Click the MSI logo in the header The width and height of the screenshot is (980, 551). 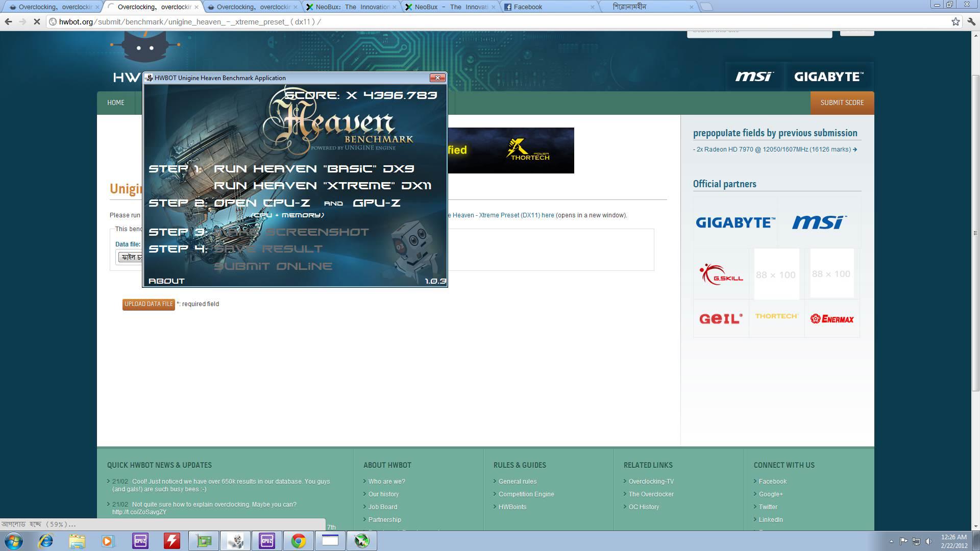pos(754,77)
